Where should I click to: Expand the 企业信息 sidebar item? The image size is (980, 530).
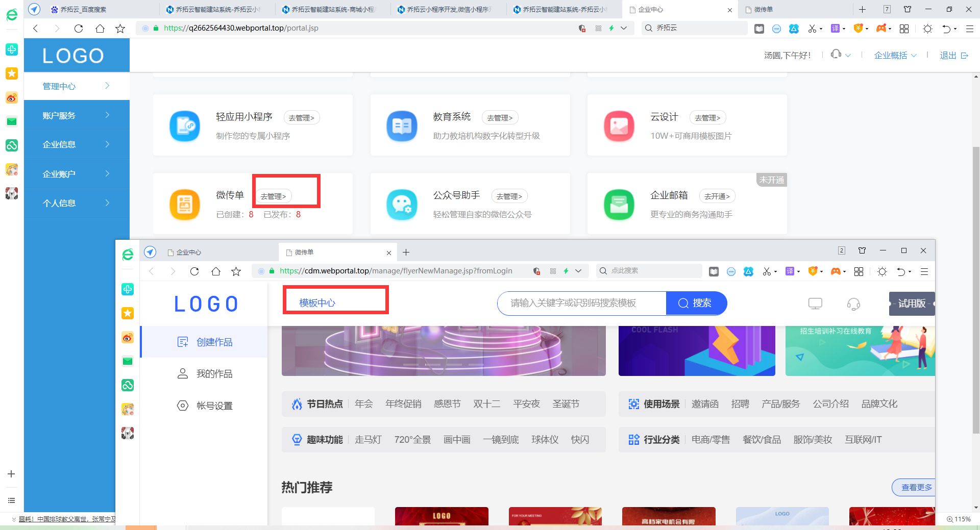tap(77, 144)
